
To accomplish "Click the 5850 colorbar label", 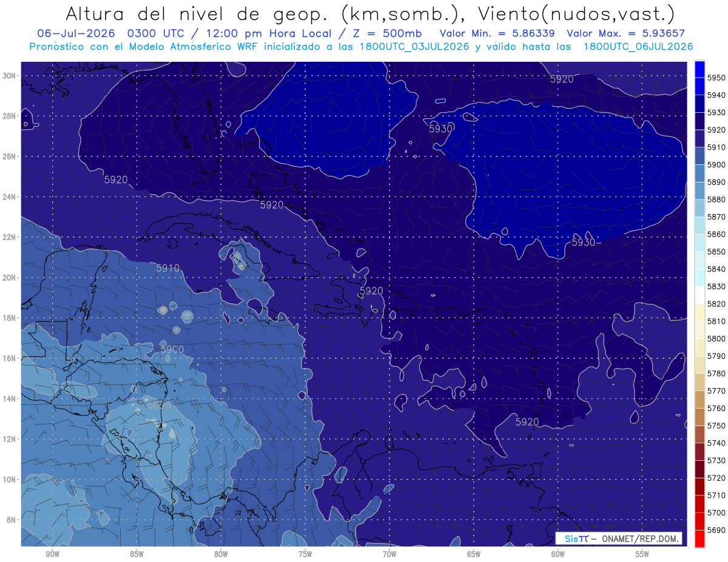I will [x=716, y=252].
